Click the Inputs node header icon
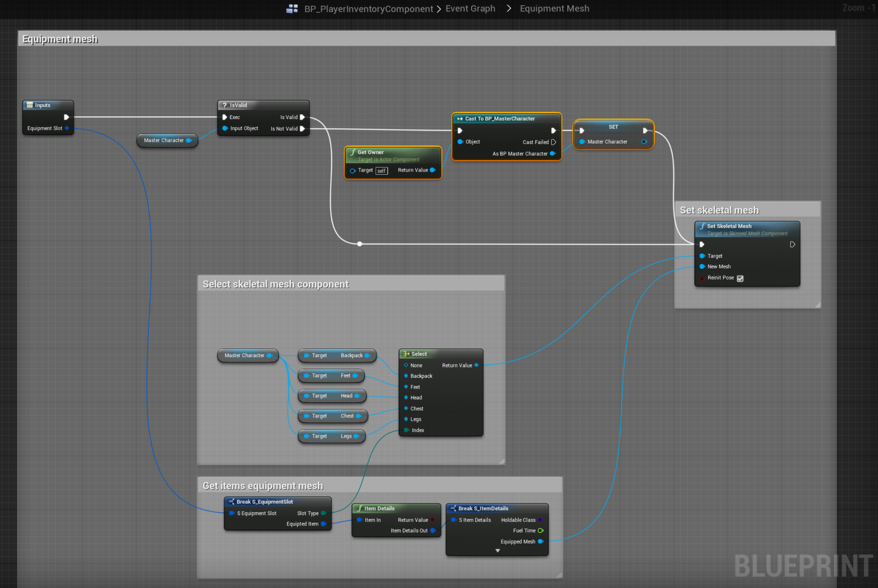 pyautogui.click(x=30, y=105)
